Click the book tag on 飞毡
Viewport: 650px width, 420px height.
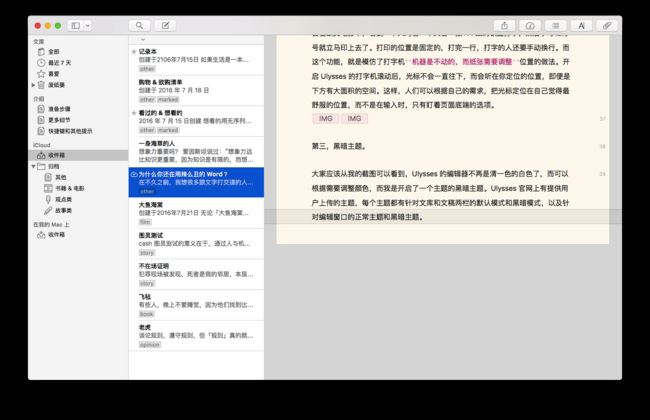click(x=147, y=314)
